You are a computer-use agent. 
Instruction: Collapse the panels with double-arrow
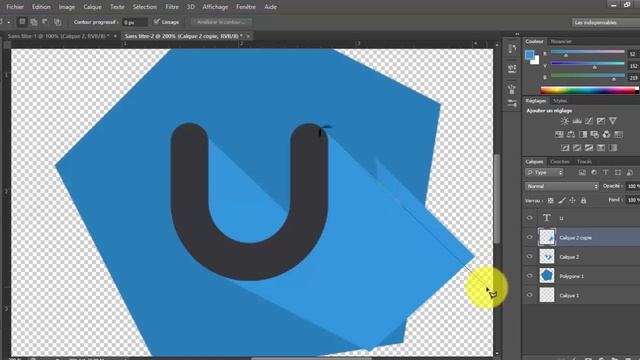pyautogui.click(x=517, y=34)
